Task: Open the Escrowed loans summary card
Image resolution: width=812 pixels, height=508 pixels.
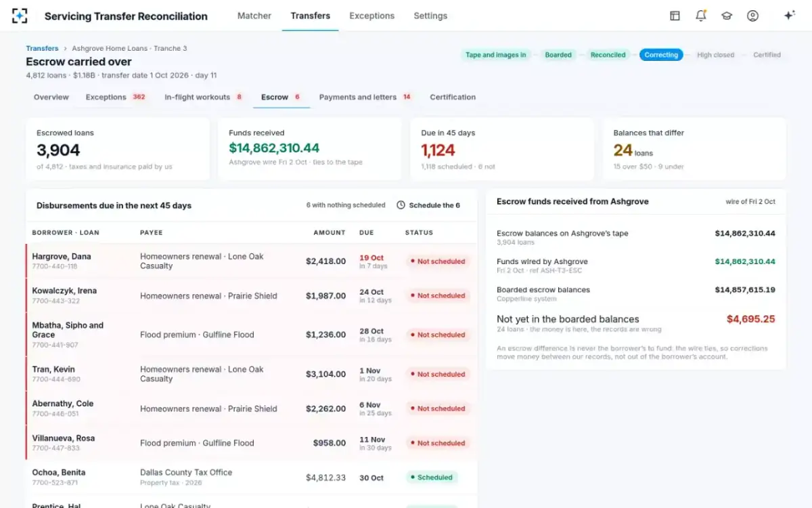Action: pos(118,149)
